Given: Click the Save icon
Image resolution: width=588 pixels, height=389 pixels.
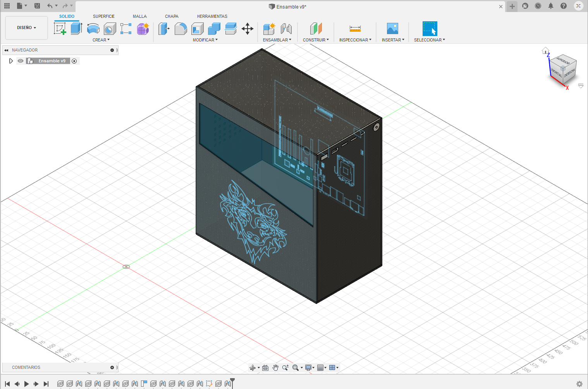Looking at the screenshot, I should pos(37,6).
